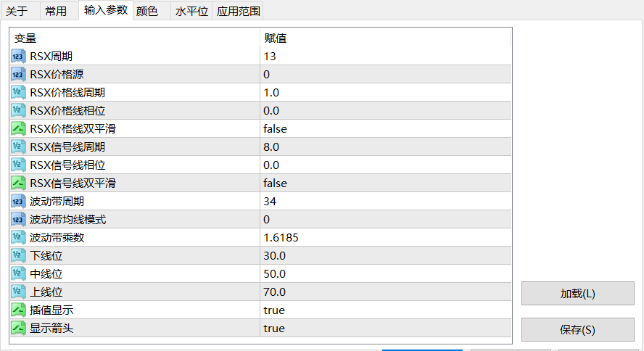Select the boolean icon next to RSX价格线双平滑
Screen dimensions: 644x351
click(x=18, y=129)
